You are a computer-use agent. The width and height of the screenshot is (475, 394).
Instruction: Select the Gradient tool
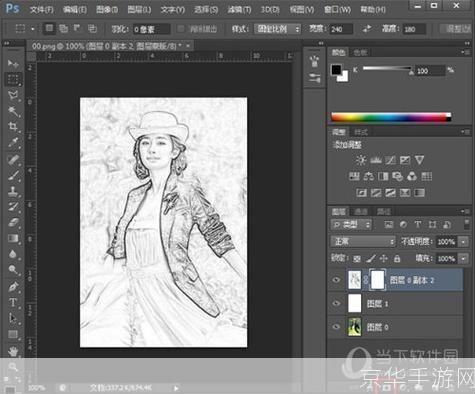(x=13, y=239)
